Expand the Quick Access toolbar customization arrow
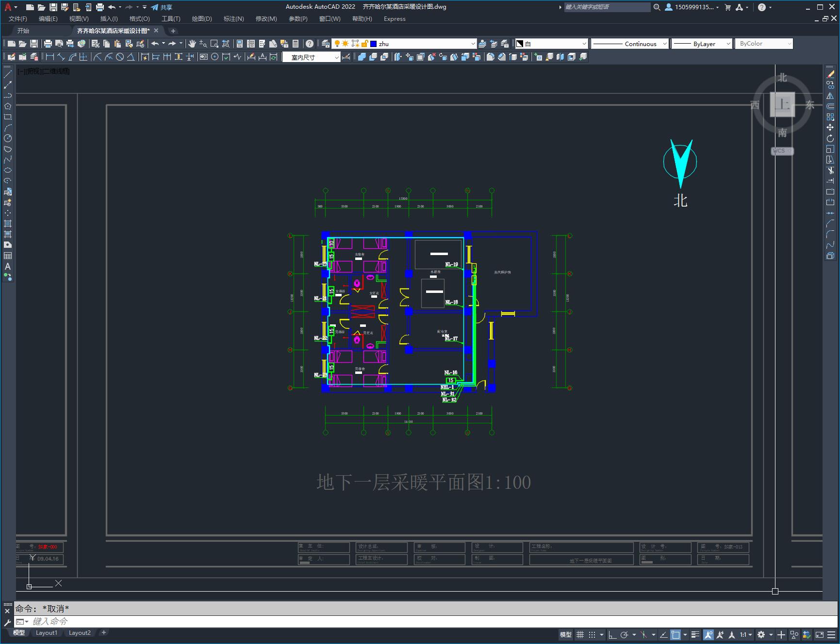840x644 pixels. pyautogui.click(x=145, y=7)
